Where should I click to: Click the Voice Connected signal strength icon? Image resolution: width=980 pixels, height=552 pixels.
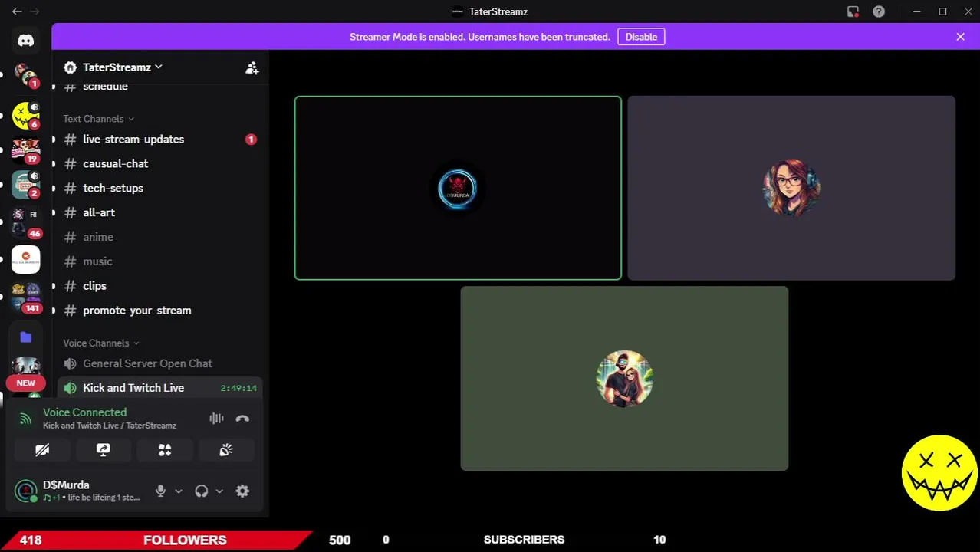pos(25,419)
